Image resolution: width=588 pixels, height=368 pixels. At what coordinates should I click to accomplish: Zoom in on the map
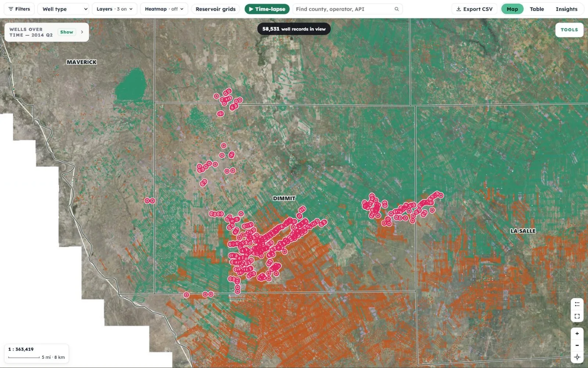click(x=577, y=333)
